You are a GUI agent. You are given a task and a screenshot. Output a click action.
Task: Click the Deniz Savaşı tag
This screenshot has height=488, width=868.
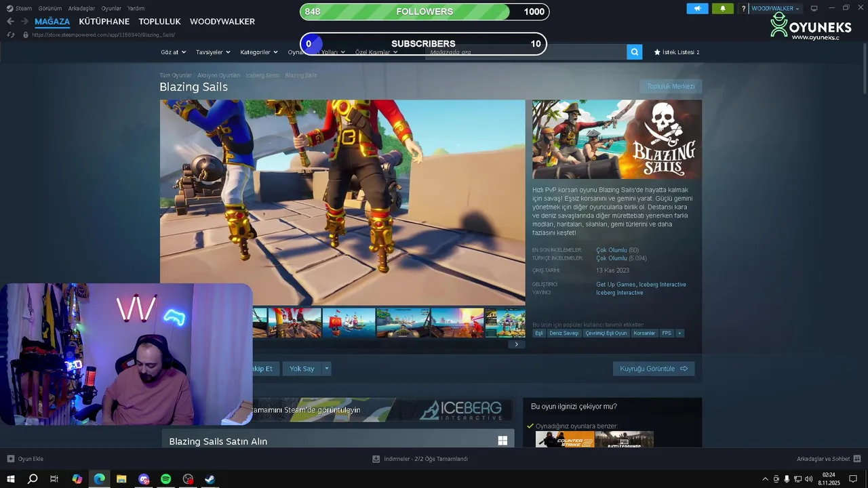pyautogui.click(x=564, y=333)
